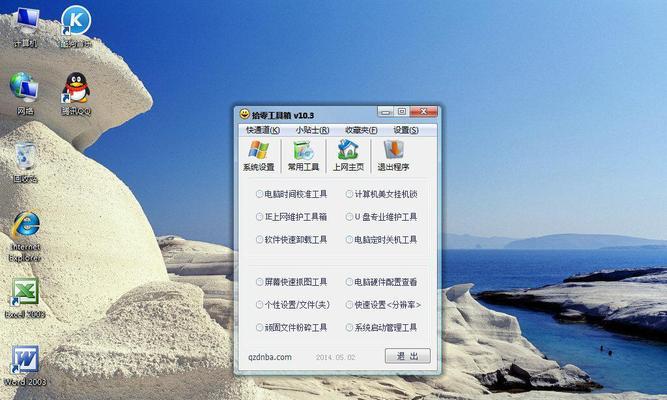This screenshot has width=667, height=400.
Task: Open 常用工具 in the toolbox toolbar
Action: 303,156
